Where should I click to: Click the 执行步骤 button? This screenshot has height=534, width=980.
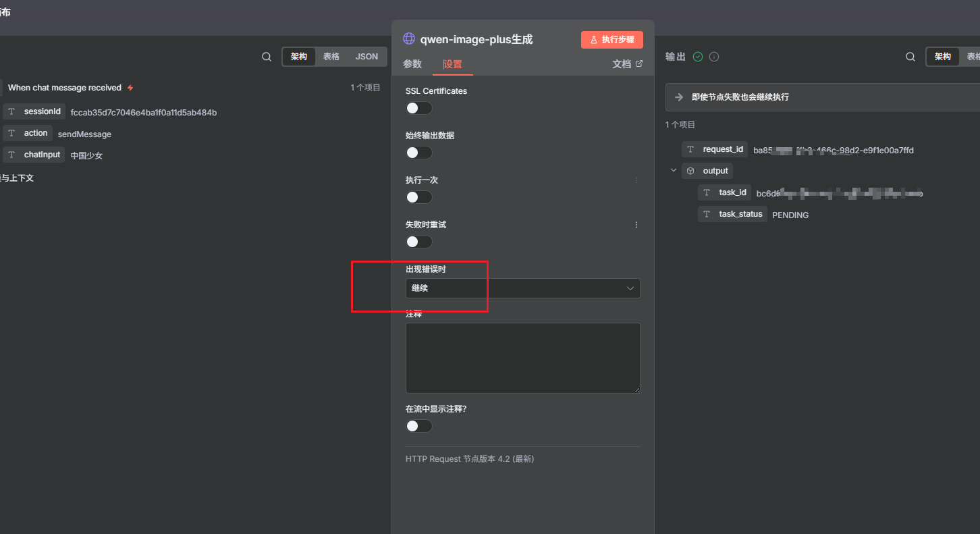[612, 40]
